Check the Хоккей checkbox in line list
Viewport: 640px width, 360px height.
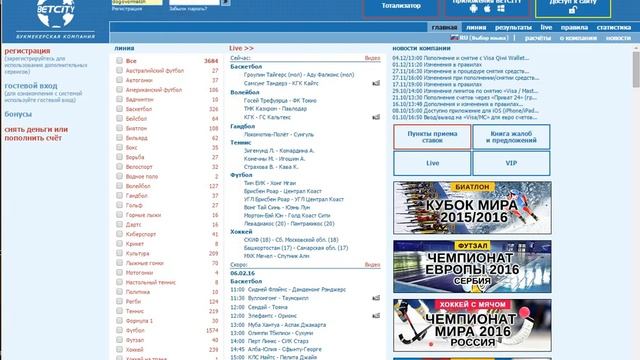click(119, 349)
